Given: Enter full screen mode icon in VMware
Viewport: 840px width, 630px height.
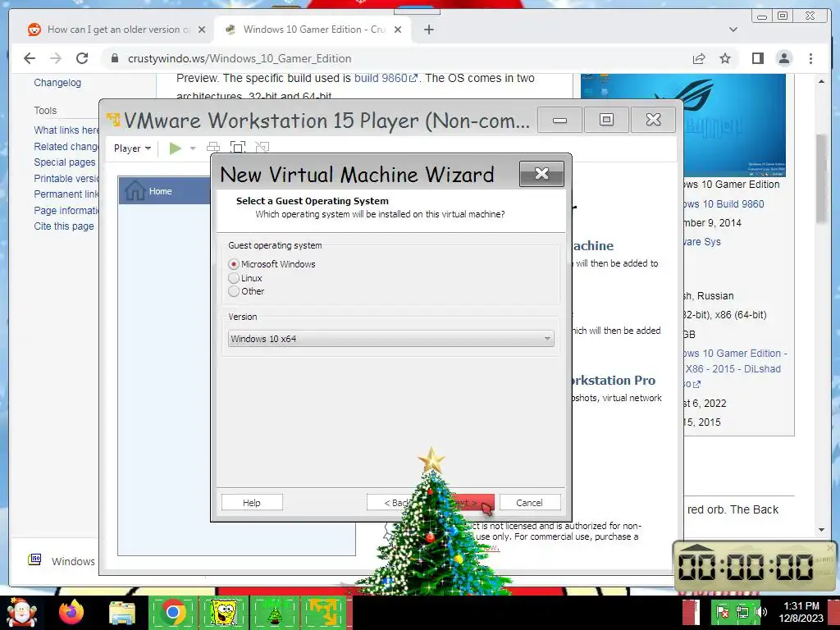Looking at the screenshot, I should click(237, 148).
